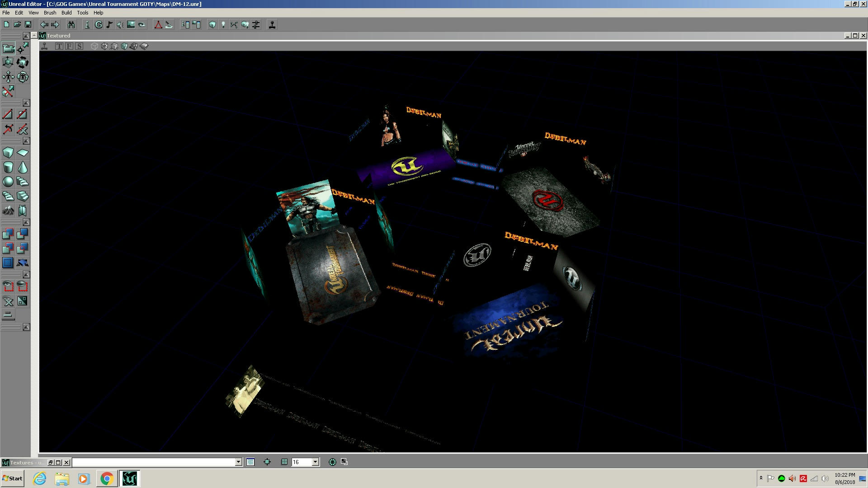
Task: Open the Help menu
Action: [x=98, y=13]
